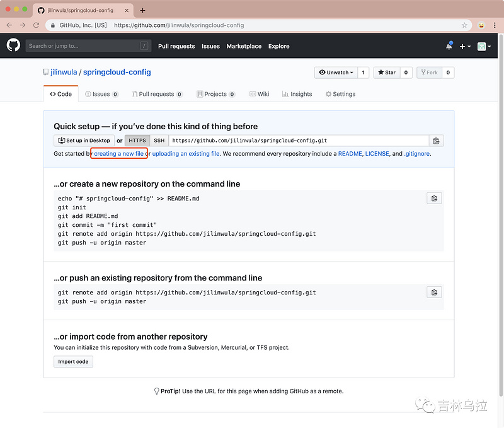Open springcloud-config repository link
The height and width of the screenshot is (428, 504).
tap(117, 72)
